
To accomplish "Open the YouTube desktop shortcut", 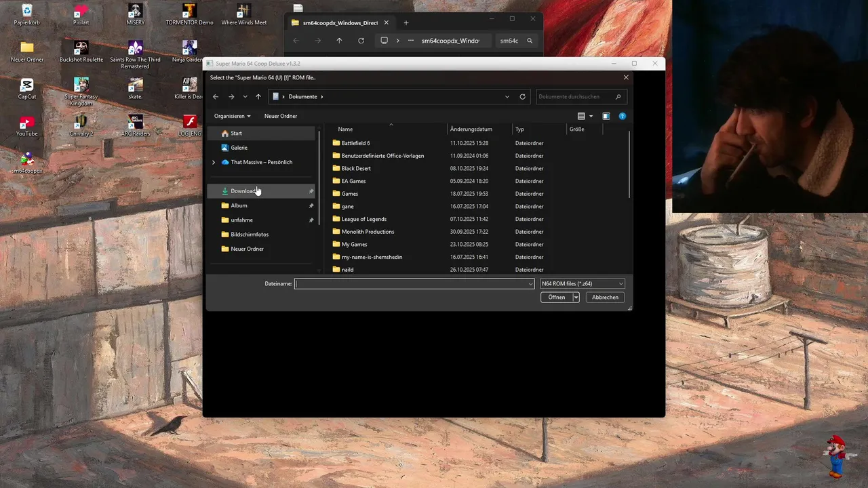I will click(27, 126).
